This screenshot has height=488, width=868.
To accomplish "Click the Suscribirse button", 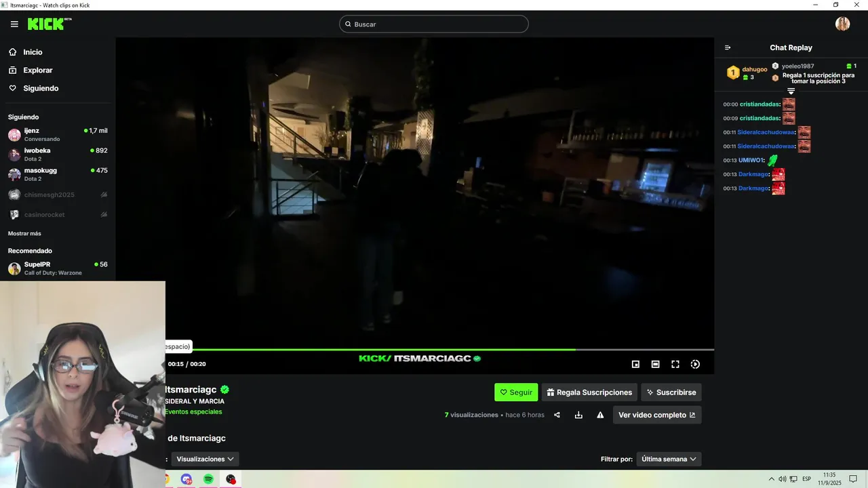I will 671,392.
